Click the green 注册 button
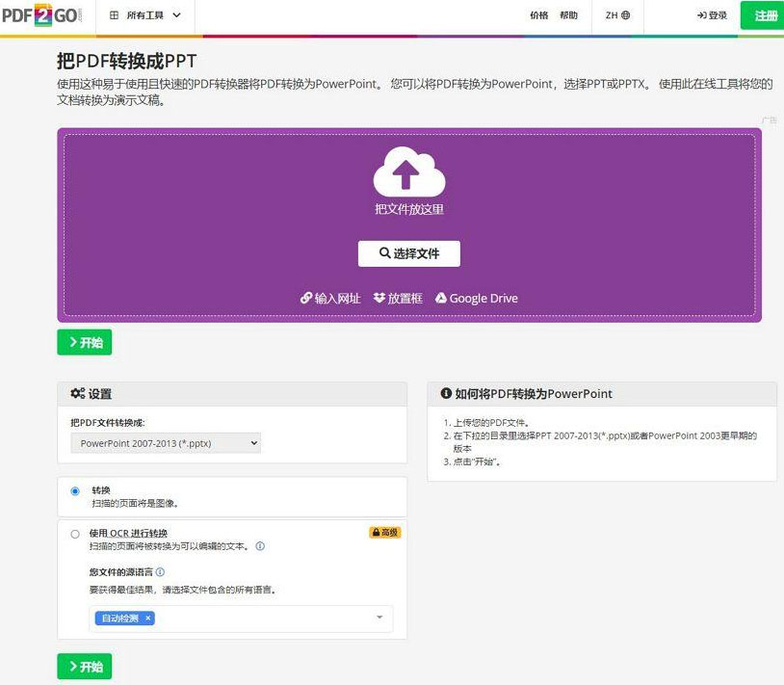784x685 pixels. click(x=765, y=16)
